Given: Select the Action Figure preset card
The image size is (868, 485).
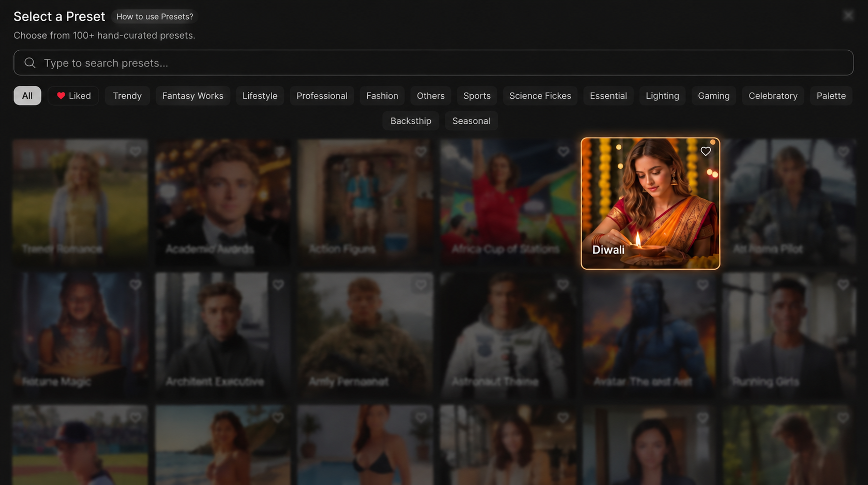Looking at the screenshot, I should coord(365,202).
